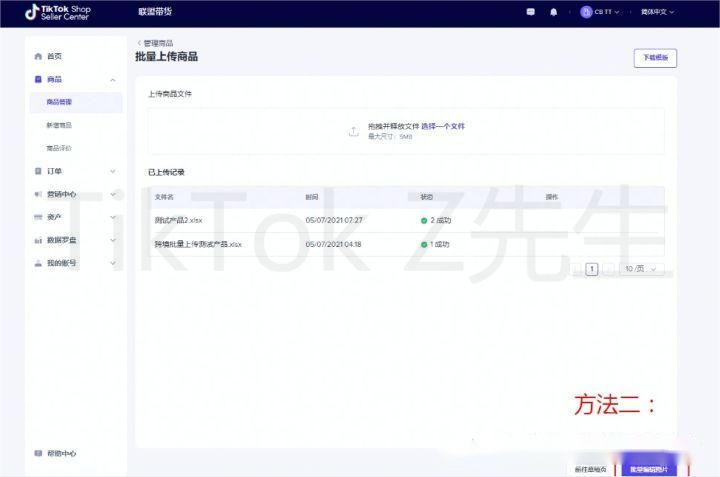The image size is (720, 477).
Task: Expand the 营销中心 sidebar section
Action: [x=113, y=194]
